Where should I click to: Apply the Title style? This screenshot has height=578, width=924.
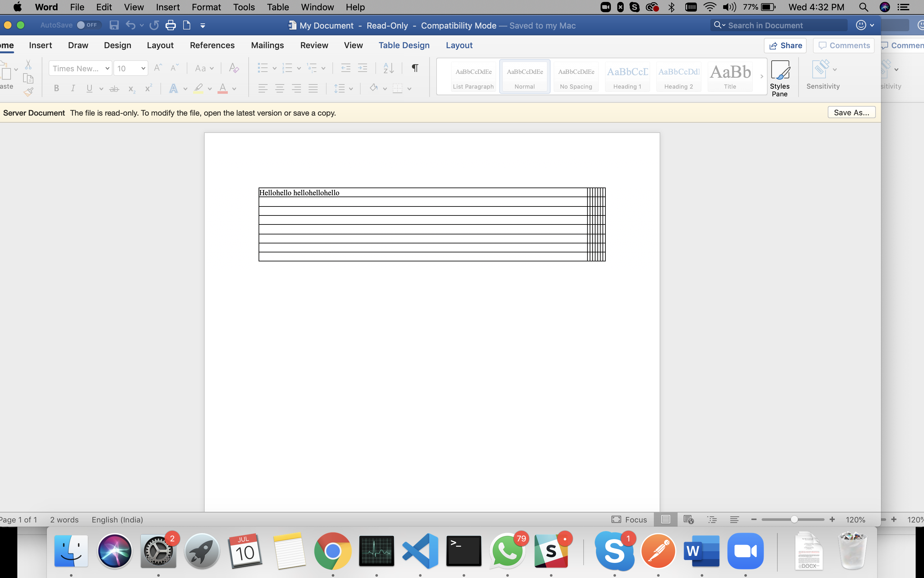(x=730, y=76)
